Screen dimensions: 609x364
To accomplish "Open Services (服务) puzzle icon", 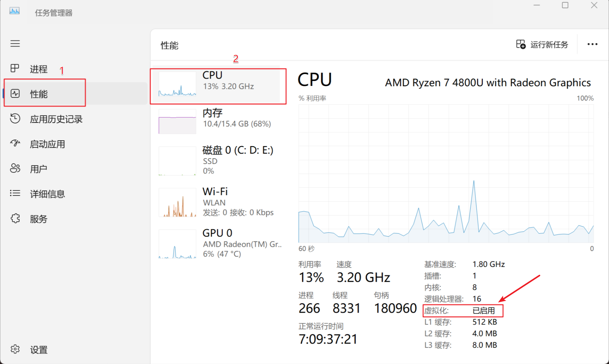I will click(x=15, y=218).
